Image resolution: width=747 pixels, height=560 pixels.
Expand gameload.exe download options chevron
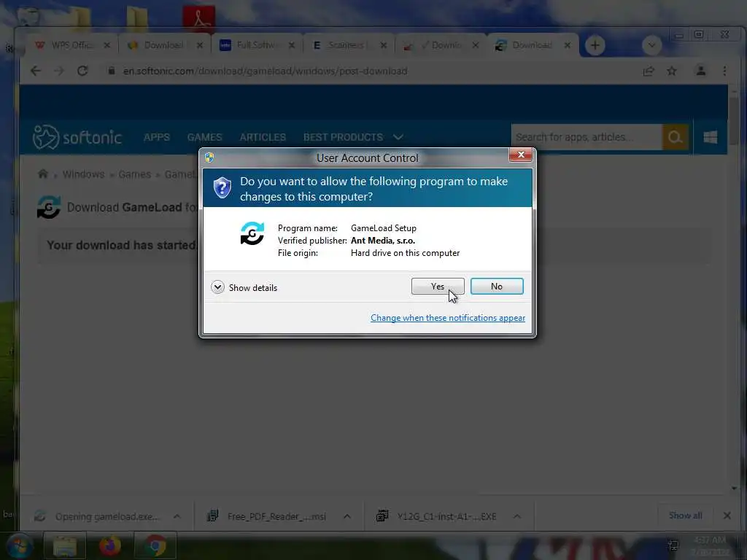177,516
